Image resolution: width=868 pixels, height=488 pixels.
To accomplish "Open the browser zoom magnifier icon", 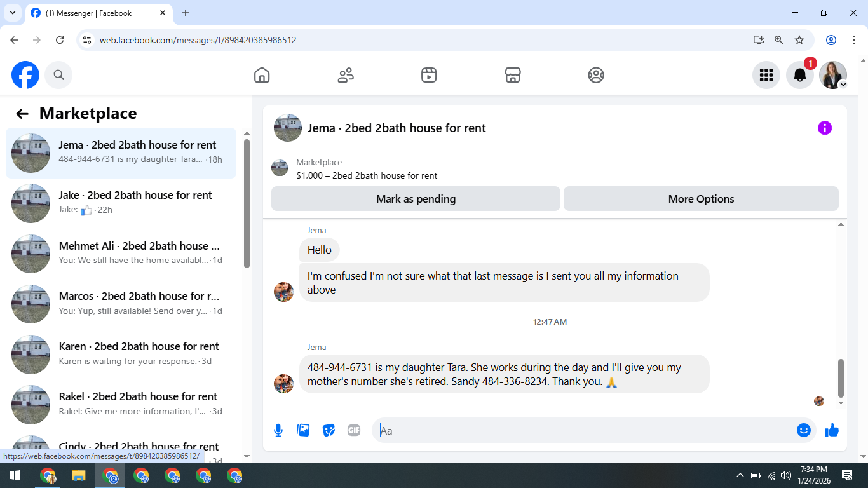I will [779, 40].
